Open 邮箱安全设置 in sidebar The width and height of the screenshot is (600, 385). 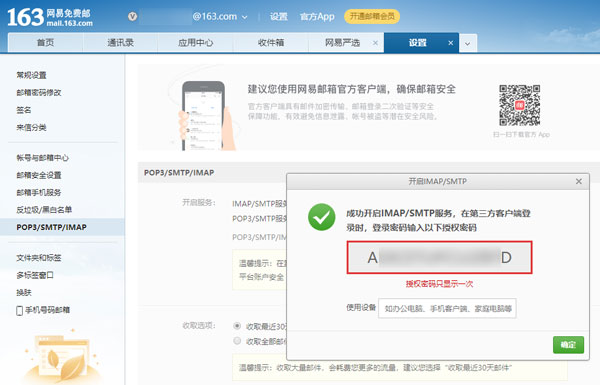(39, 175)
